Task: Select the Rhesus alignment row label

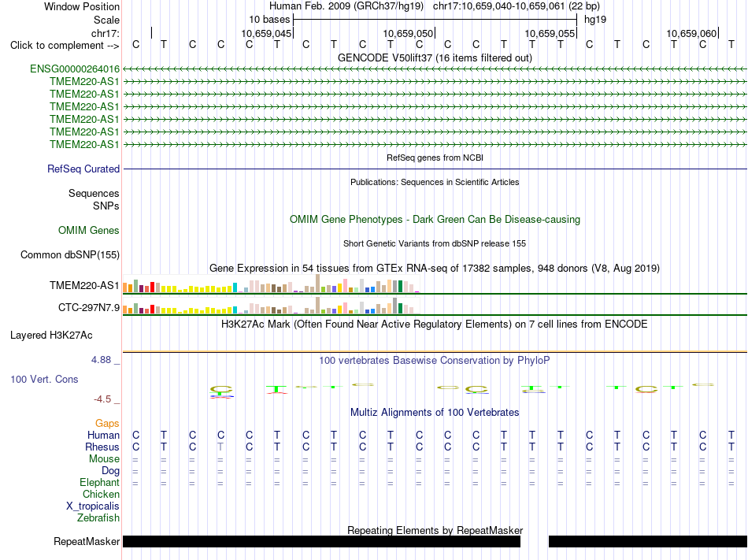Action: [x=102, y=447]
